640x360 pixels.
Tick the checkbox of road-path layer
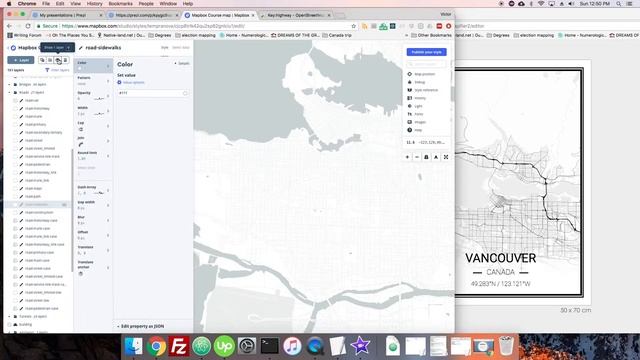tap(15, 196)
